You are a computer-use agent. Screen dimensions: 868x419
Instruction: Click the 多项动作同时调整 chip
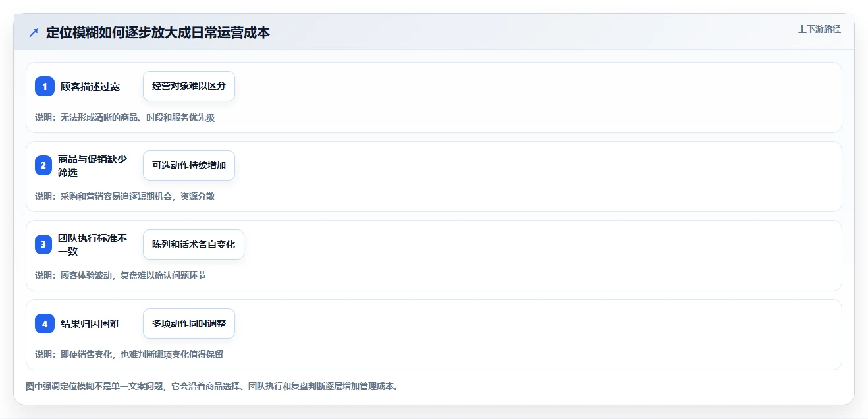click(x=189, y=323)
